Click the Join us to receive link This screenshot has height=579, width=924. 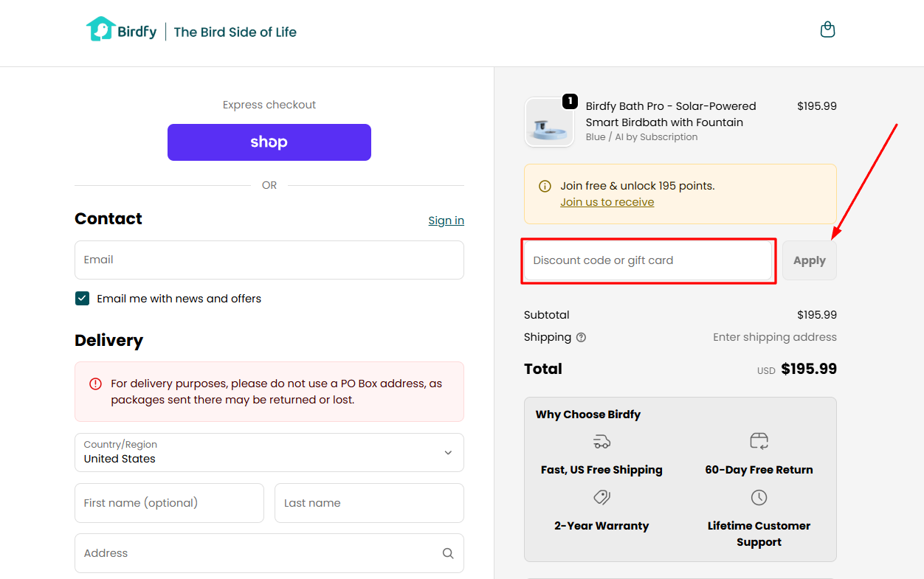[607, 202]
